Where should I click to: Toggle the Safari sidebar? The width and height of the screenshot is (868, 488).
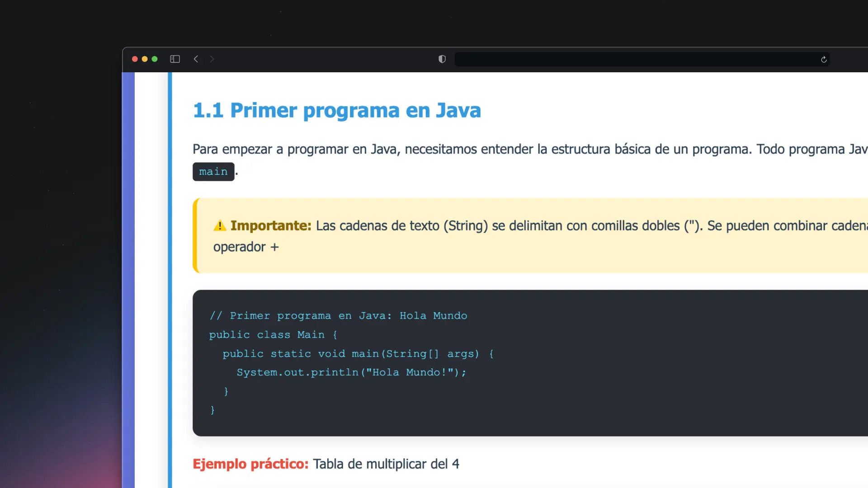click(x=175, y=59)
